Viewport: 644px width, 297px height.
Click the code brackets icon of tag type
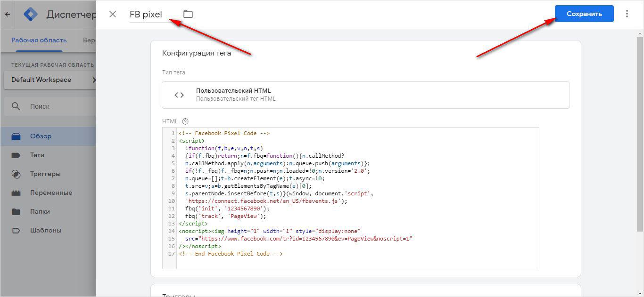click(x=179, y=95)
